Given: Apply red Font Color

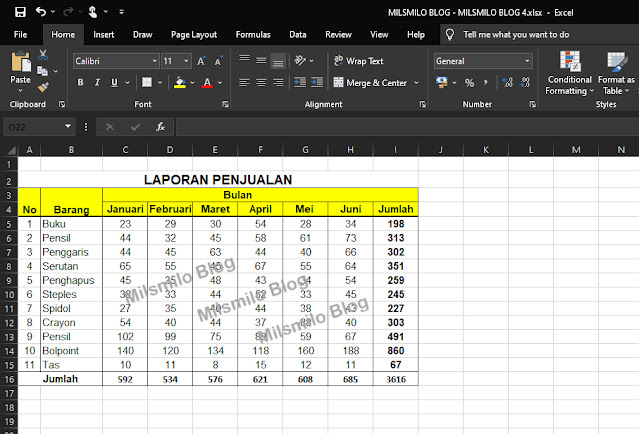Looking at the screenshot, I should pos(207,83).
